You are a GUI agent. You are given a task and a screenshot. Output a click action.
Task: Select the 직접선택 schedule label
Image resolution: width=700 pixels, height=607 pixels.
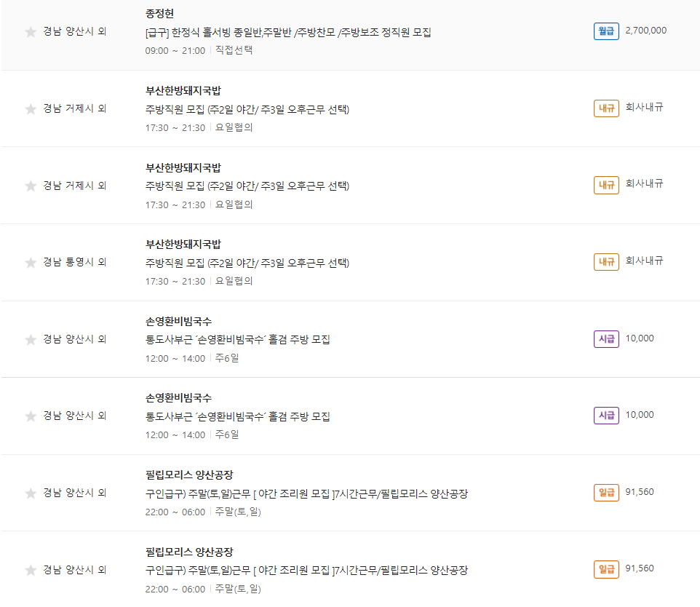pos(234,50)
